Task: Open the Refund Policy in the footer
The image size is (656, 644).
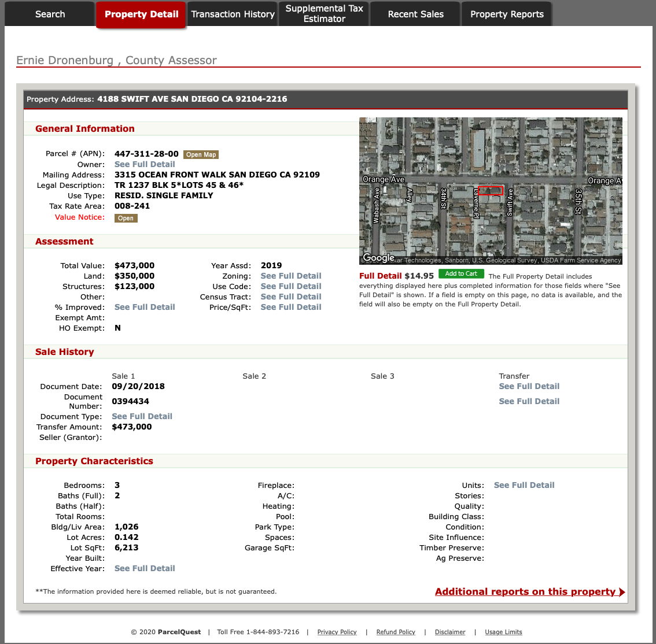Action: tap(396, 632)
